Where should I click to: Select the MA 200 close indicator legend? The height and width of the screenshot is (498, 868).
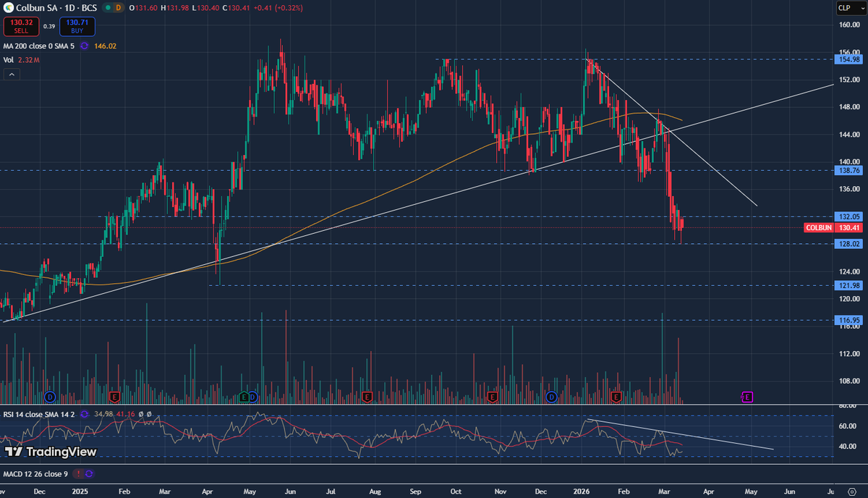point(38,46)
